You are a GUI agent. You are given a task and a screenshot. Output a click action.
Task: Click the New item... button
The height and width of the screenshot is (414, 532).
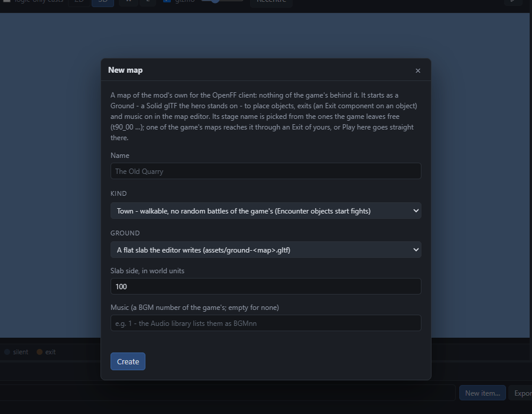(482, 393)
